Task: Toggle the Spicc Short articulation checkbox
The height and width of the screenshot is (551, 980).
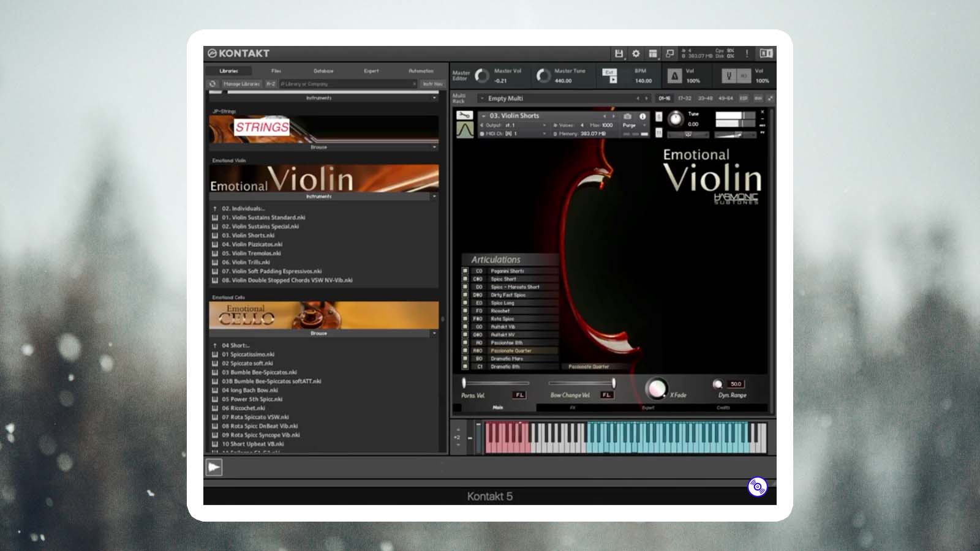Action: (x=465, y=279)
